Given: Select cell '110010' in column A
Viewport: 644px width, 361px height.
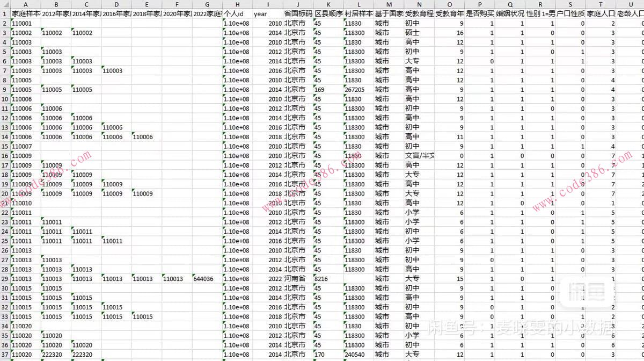Looking at the screenshot, I should pos(25,203).
